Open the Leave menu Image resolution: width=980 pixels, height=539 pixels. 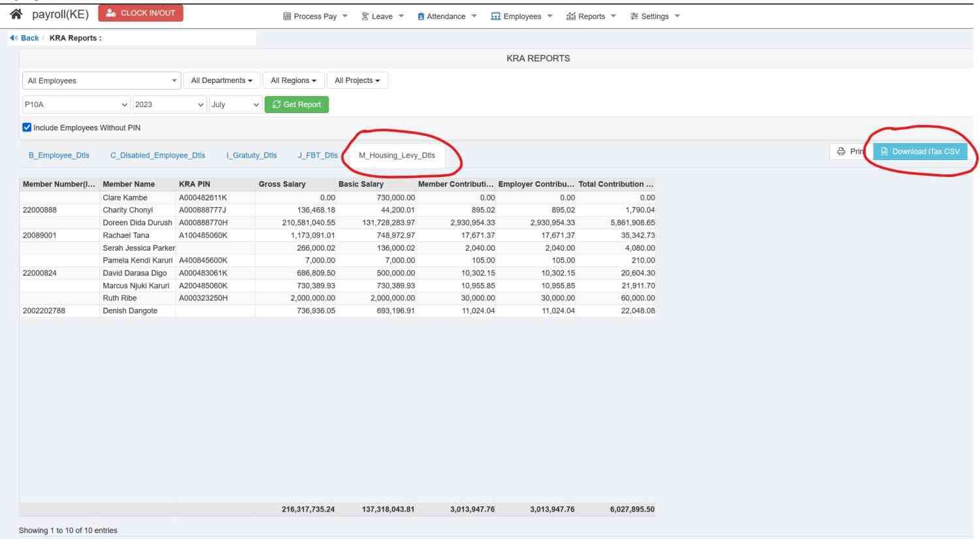click(x=382, y=16)
